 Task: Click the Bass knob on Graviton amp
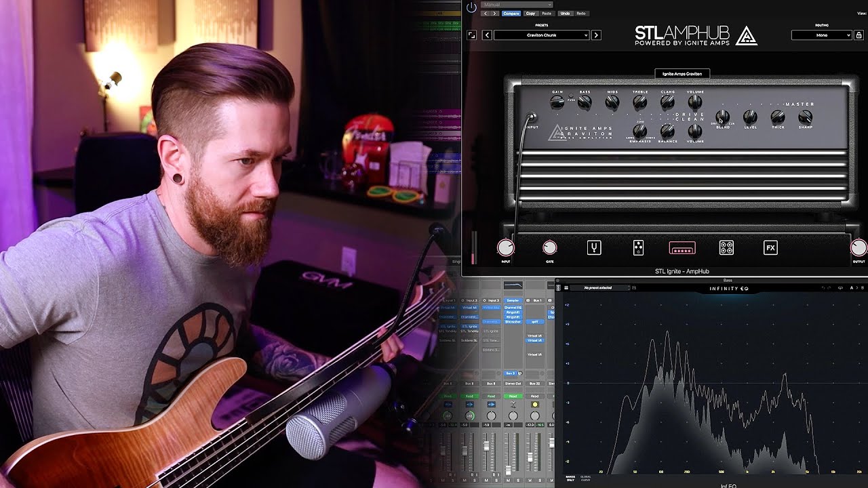[x=585, y=102]
